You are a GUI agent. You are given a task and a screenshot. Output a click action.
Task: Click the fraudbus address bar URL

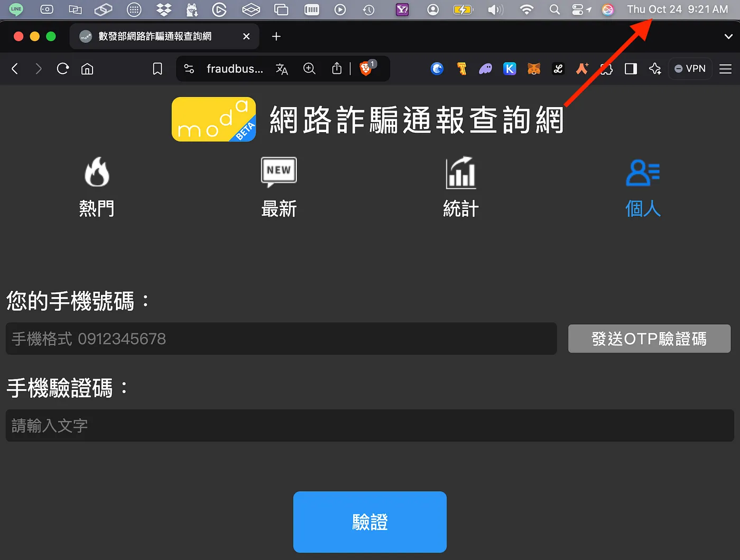(x=235, y=69)
